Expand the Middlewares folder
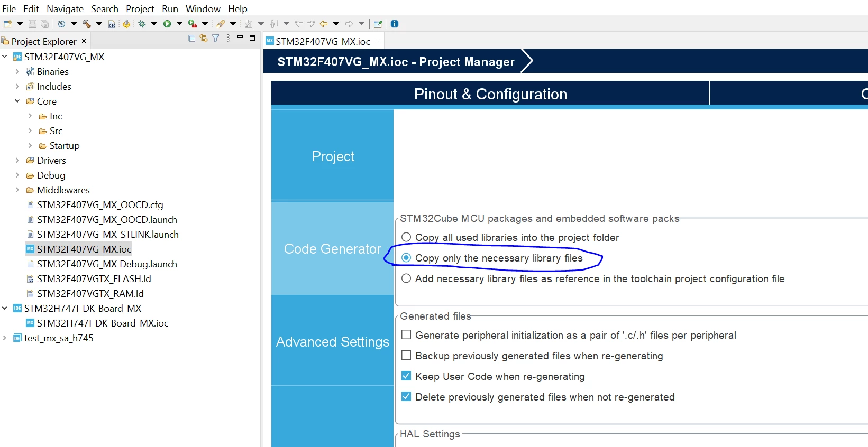 pyautogui.click(x=17, y=190)
